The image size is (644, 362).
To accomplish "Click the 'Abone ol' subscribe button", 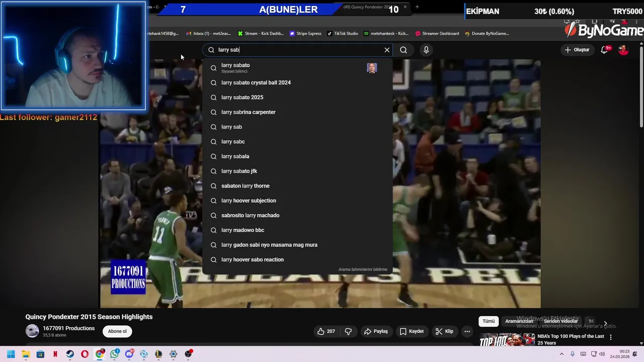I will point(117,331).
